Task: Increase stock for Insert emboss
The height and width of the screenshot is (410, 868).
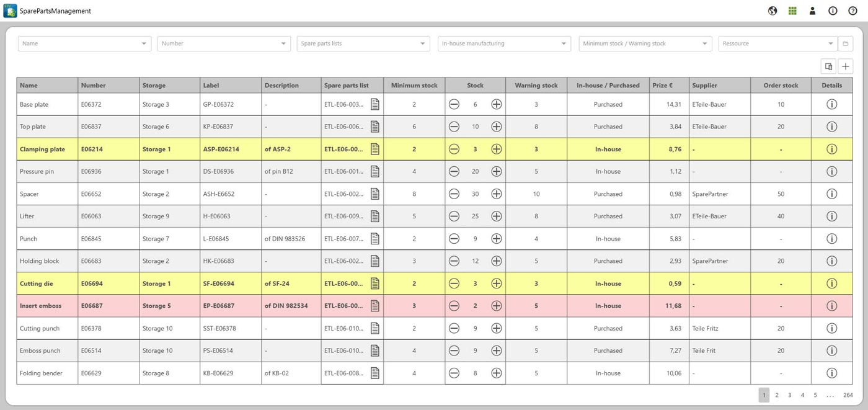Action: (x=496, y=306)
